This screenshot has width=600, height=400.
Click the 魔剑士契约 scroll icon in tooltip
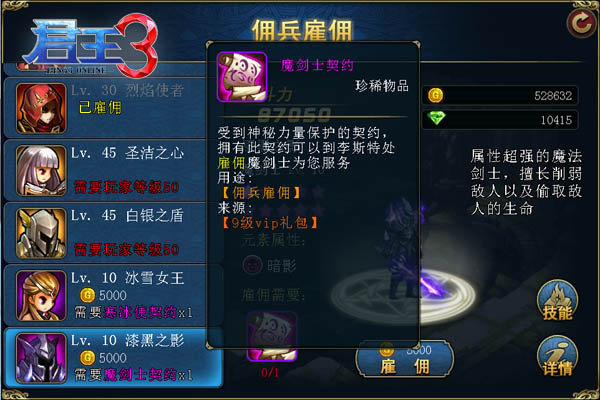coord(242,77)
